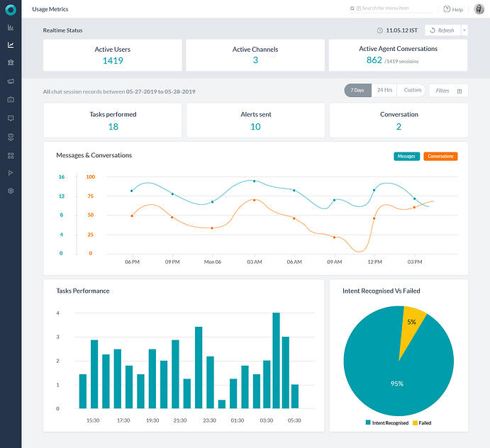Viewport: 490px width, 448px height.
Task: Click the teal app logo in sidebar
Action: [x=11, y=9]
